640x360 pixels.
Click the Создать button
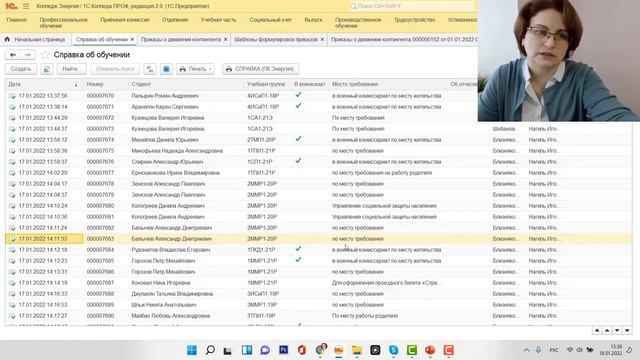(x=21, y=69)
